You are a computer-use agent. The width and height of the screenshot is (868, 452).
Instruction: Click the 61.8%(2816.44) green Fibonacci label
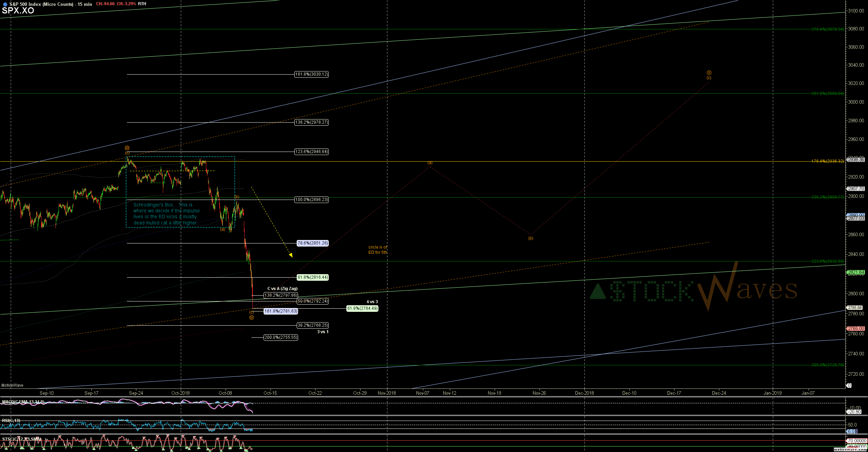[x=313, y=277]
